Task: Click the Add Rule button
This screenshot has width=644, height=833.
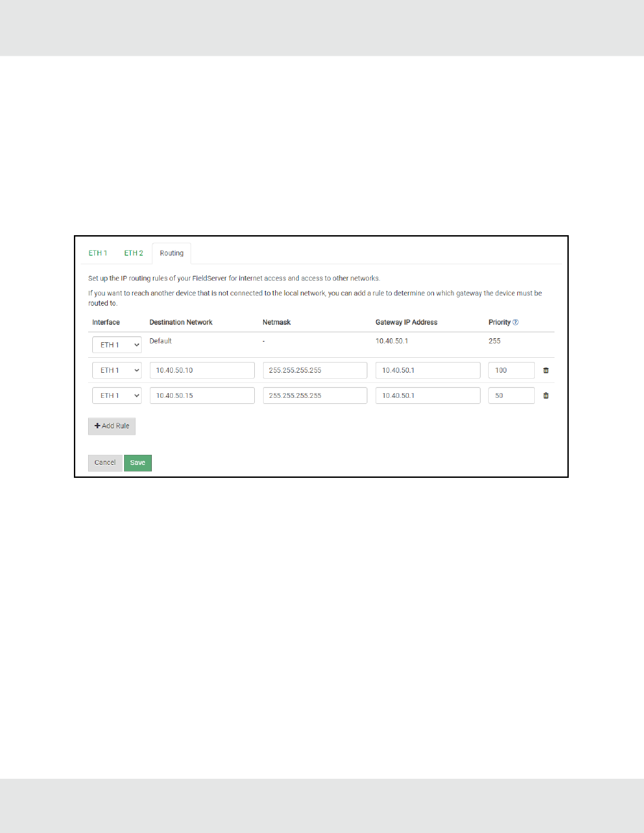Action: pos(112,426)
